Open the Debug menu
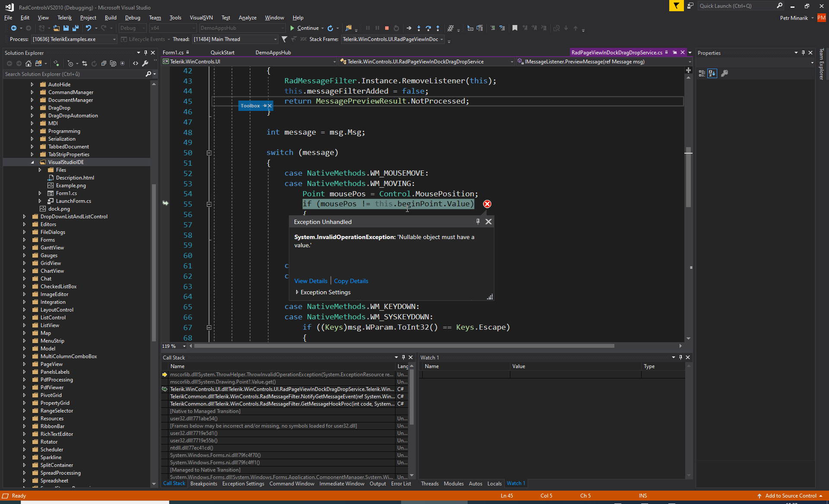The width and height of the screenshot is (829, 504). (x=133, y=18)
